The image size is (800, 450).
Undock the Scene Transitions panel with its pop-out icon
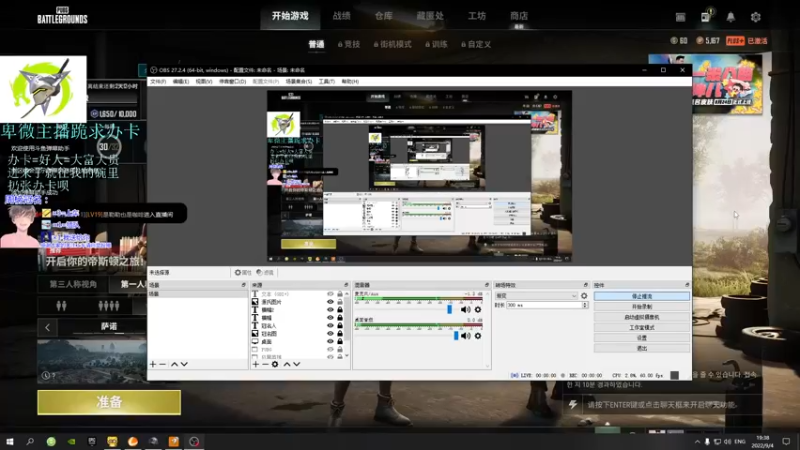586,285
